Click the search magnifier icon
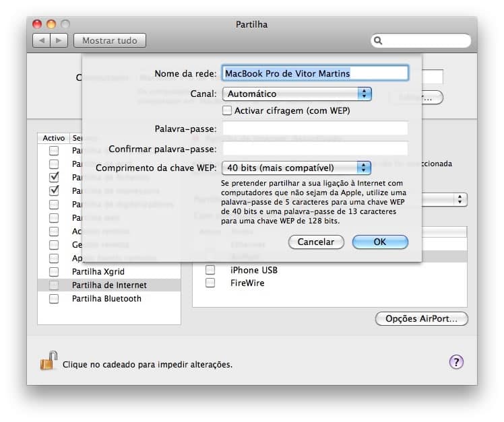This screenshot has height=422, width=504. (378, 40)
